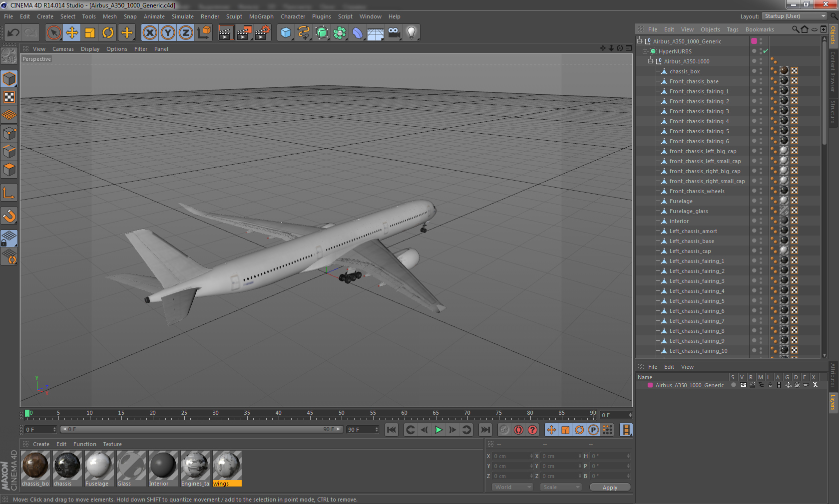Open the Material Manager Texture menu
The width and height of the screenshot is (839, 504).
tap(112, 444)
